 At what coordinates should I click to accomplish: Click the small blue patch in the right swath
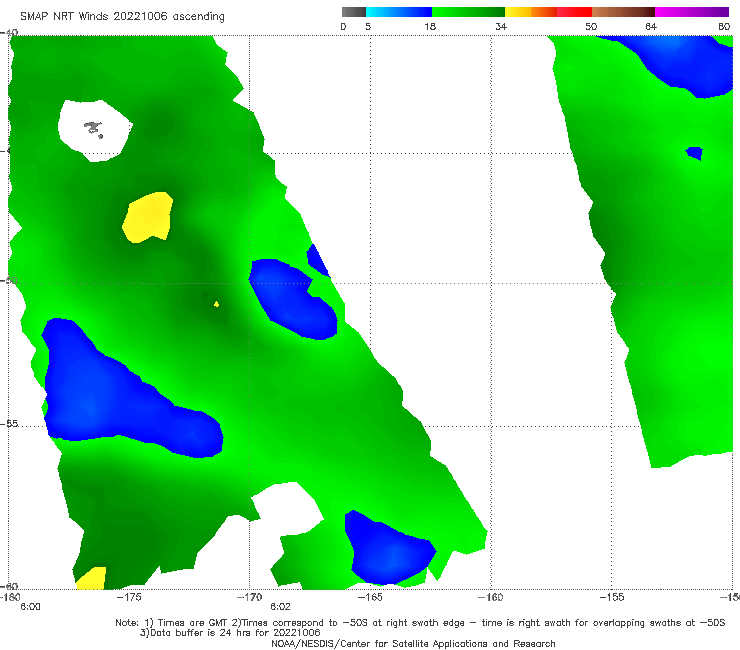[694, 153]
